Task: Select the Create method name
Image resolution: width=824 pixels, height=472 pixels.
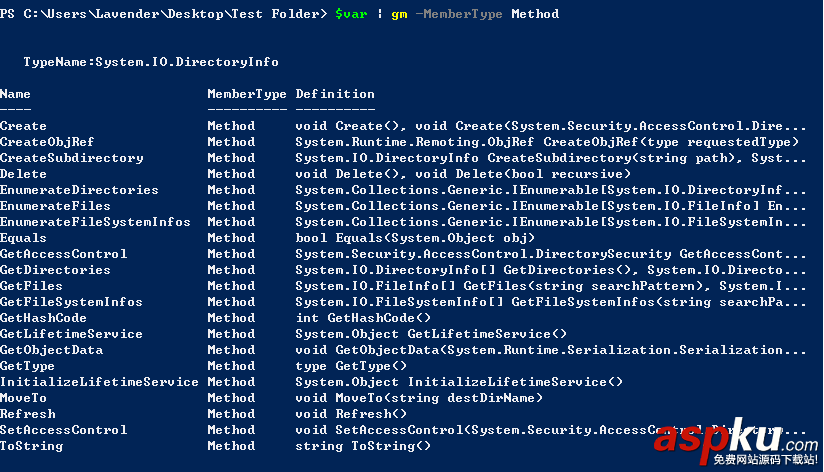Action: click(x=23, y=126)
